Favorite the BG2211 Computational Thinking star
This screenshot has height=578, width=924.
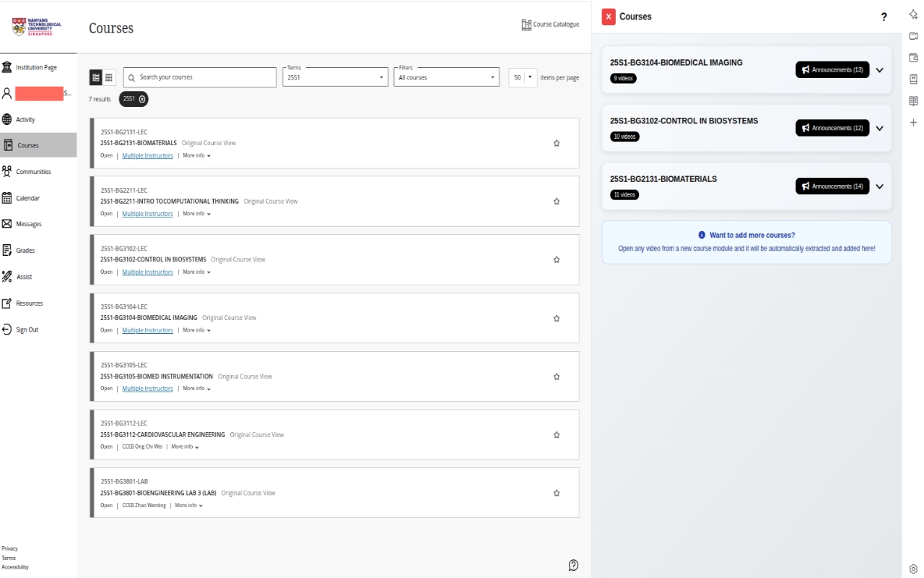[557, 202]
